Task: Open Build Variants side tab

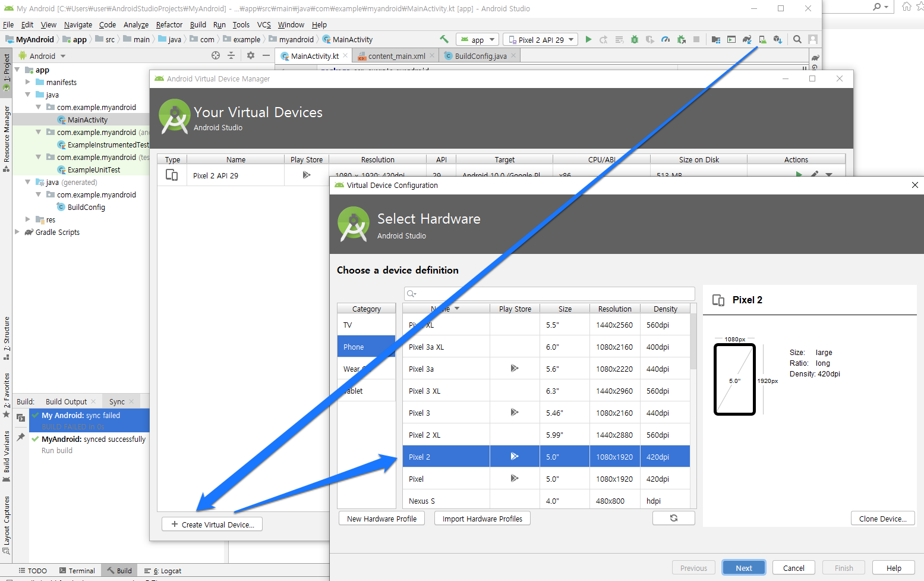Action: tap(7, 456)
